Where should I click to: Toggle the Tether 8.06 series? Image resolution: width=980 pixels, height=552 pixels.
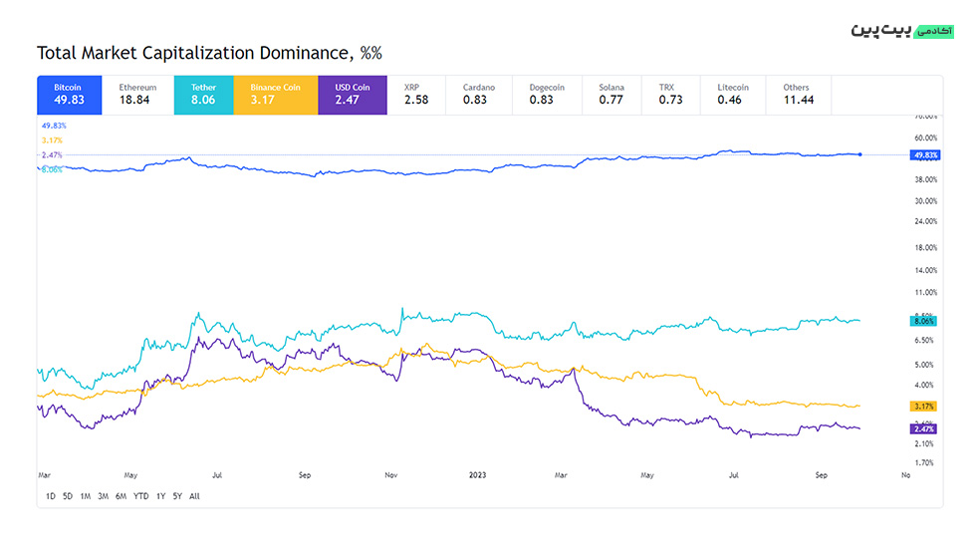tap(204, 95)
